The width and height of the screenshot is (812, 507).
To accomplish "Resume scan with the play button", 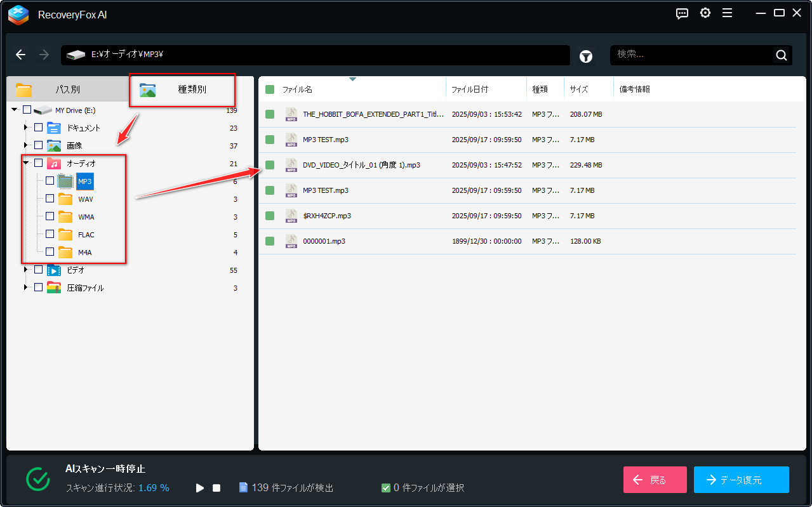I will coord(200,488).
